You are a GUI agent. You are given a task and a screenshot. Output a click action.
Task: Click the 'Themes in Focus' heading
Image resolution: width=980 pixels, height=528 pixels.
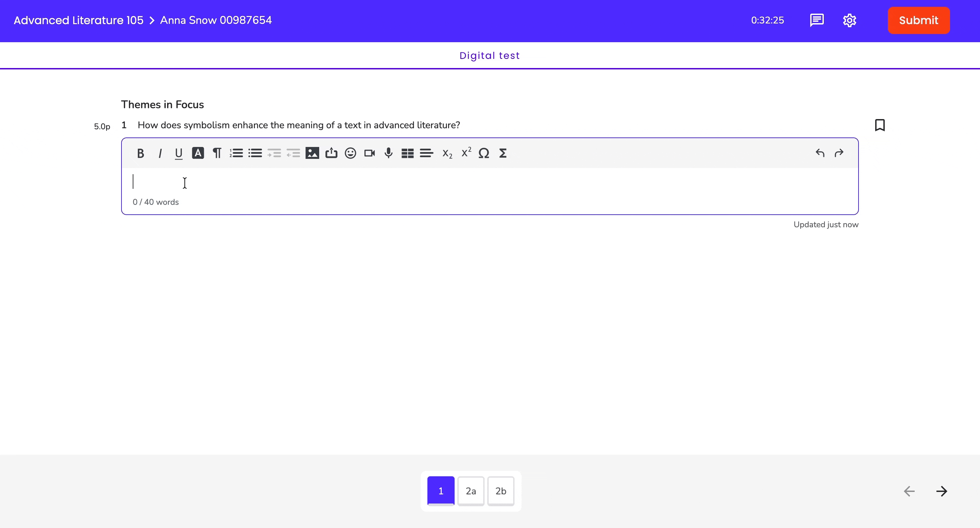click(x=162, y=104)
